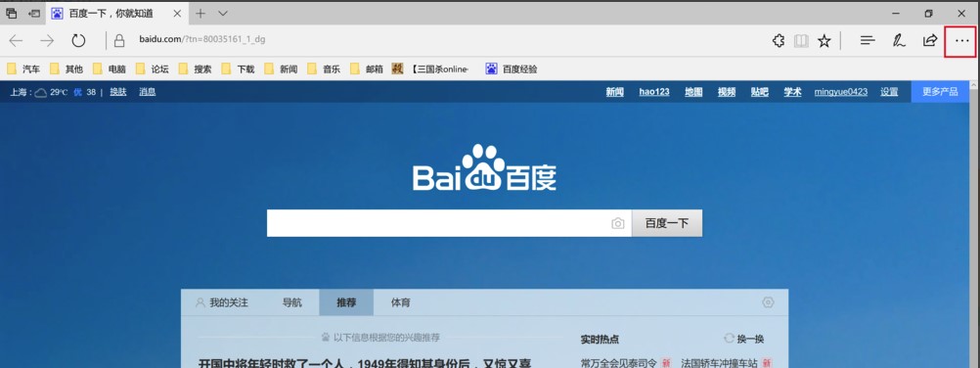Open hot topic 法国轿车冲撞车站
980x368 pixels.
[x=719, y=362]
